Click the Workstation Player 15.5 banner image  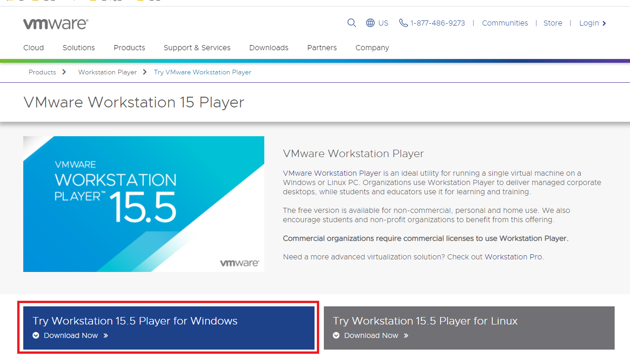point(144,204)
